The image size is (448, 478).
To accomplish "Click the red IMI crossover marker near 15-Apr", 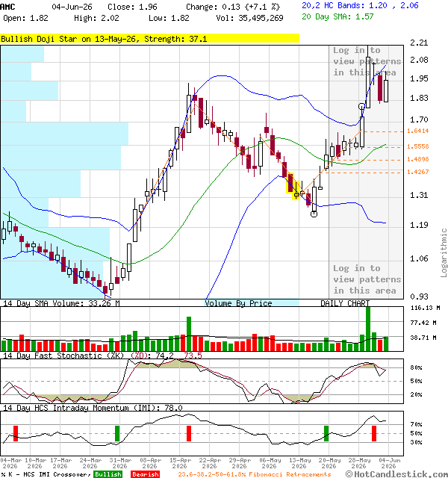I will coord(189,433).
